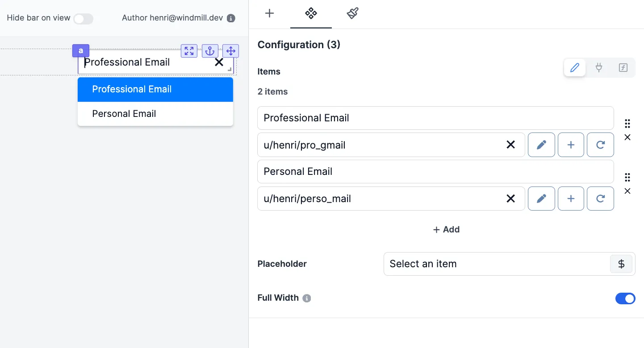Click the + Add button
The width and height of the screenshot is (644, 348).
tap(446, 229)
